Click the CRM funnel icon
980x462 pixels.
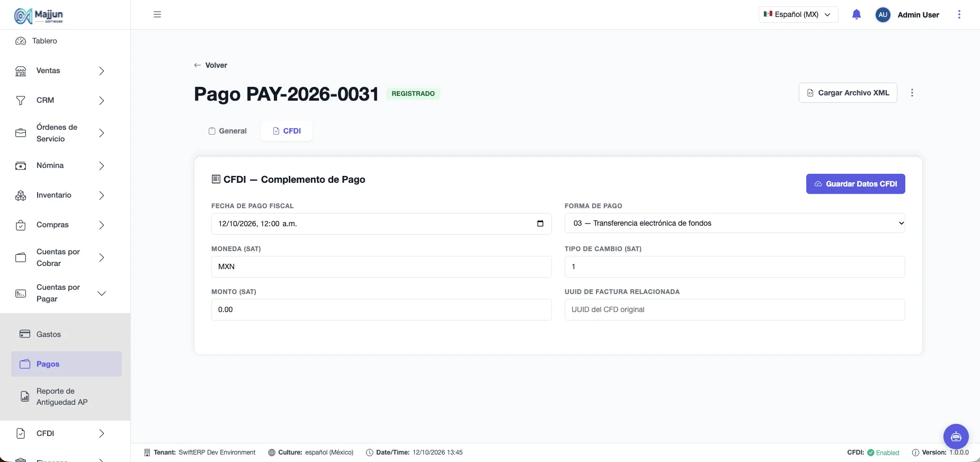point(21,101)
